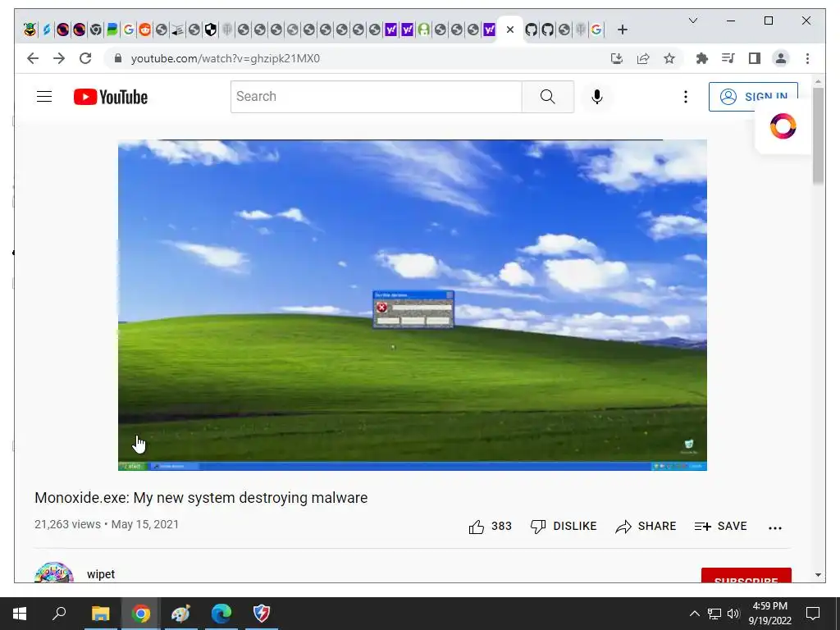Focus the YouTube search field
The width and height of the screenshot is (840, 630).
[376, 97]
